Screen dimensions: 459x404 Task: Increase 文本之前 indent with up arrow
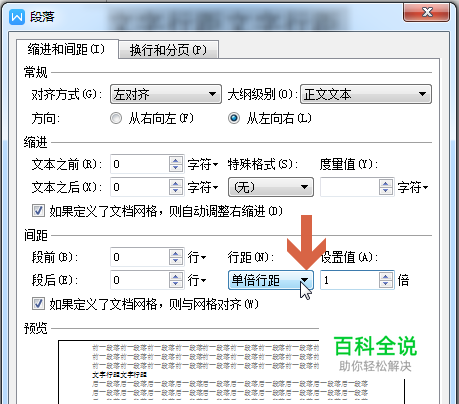click(176, 160)
